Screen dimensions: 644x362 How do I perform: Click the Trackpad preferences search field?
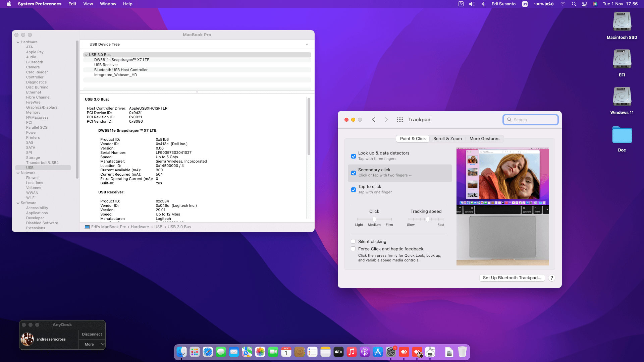point(533,120)
